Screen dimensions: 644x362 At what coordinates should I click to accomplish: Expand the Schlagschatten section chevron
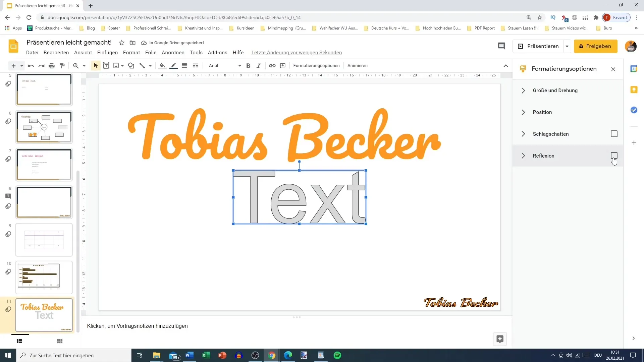click(523, 134)
